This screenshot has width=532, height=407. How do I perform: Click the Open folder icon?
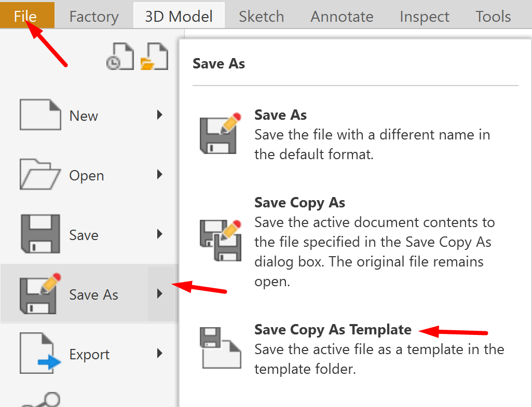(40, 175)
